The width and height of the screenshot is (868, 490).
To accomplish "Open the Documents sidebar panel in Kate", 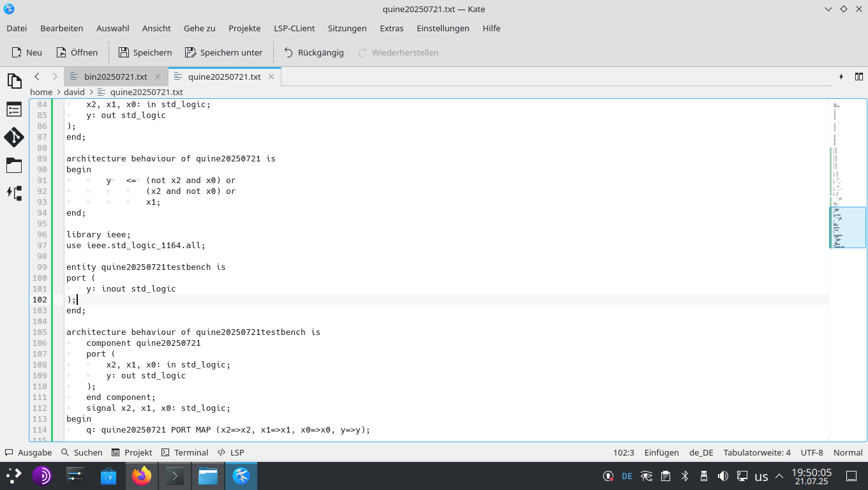I will (14, 81).
